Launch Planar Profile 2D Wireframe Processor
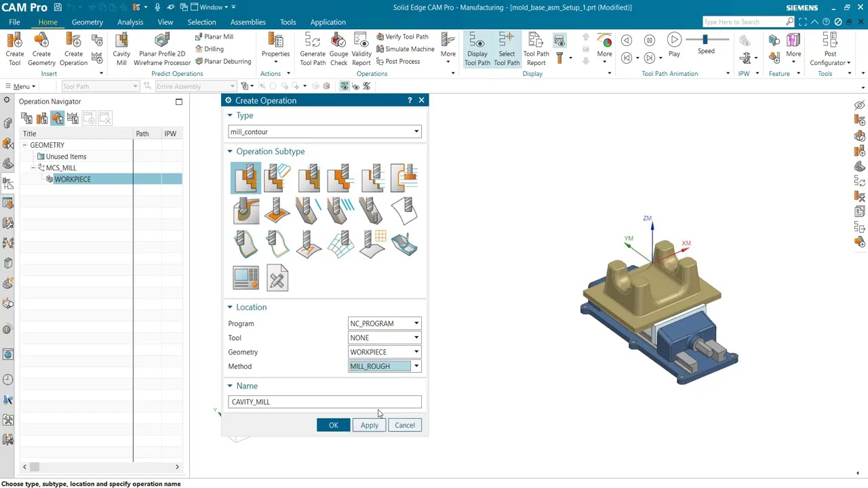The height and width of the screenshot is (488, 868). click(x=162, y=49)
